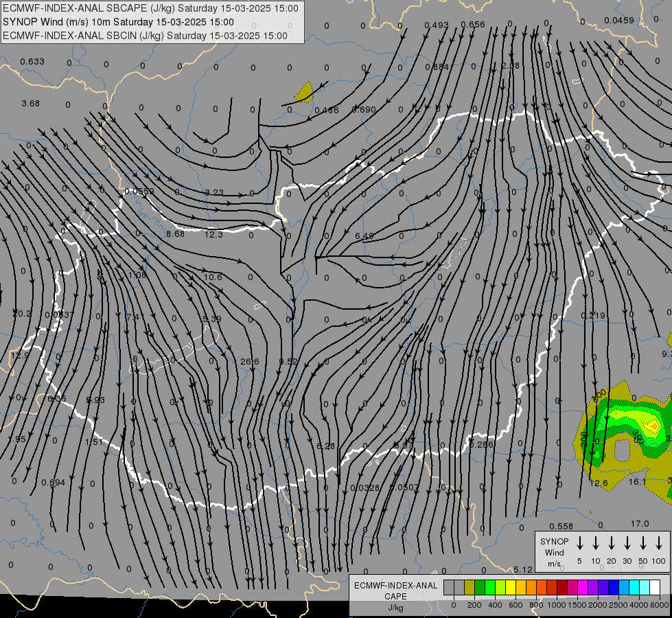Image resolution: width=672 pixels, height=618 pixels.
Task: Click the map value 26.6
Action: (249, 362)
